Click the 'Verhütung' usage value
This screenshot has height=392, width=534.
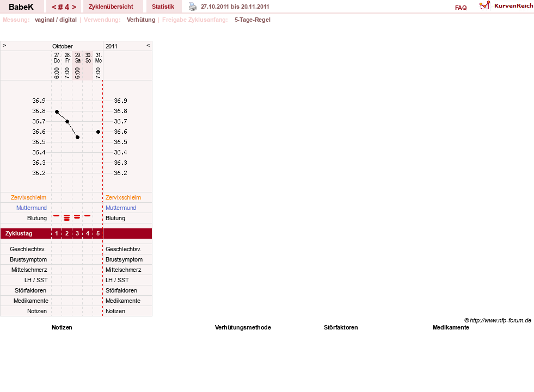tap(141, 20)
